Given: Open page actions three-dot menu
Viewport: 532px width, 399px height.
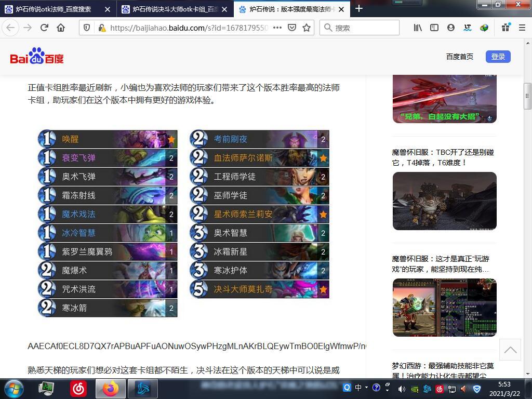Looking at the screenshot, I should point(277,28).
